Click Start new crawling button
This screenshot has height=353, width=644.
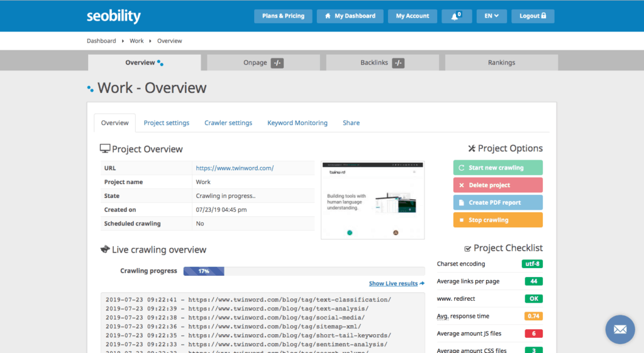click(x=498, y=168)
